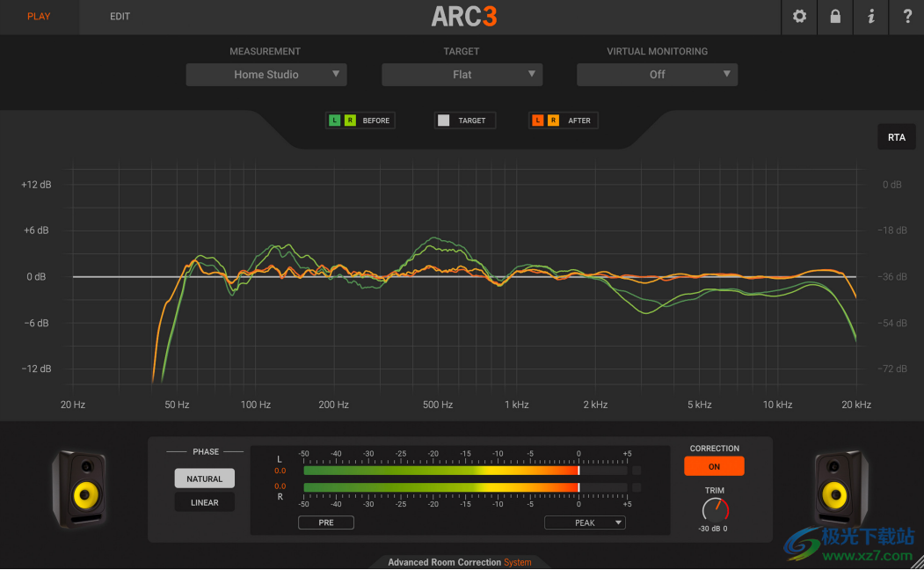Open the TARGET dropdown showing Flat
This screenshot has width=924, height=570.
click(462, 75)
